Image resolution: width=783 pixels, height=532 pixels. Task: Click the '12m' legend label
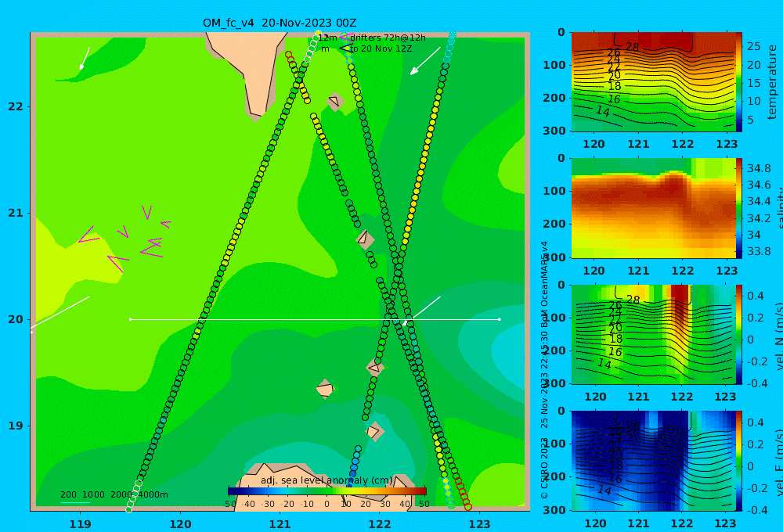[x=327, y=38]
